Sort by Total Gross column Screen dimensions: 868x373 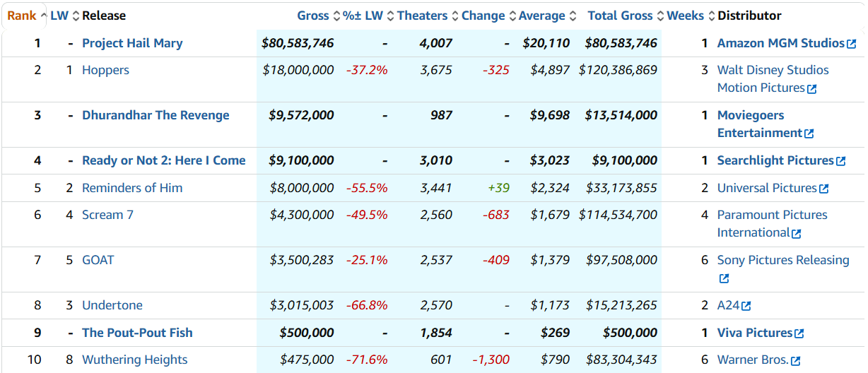coord(621,16)
